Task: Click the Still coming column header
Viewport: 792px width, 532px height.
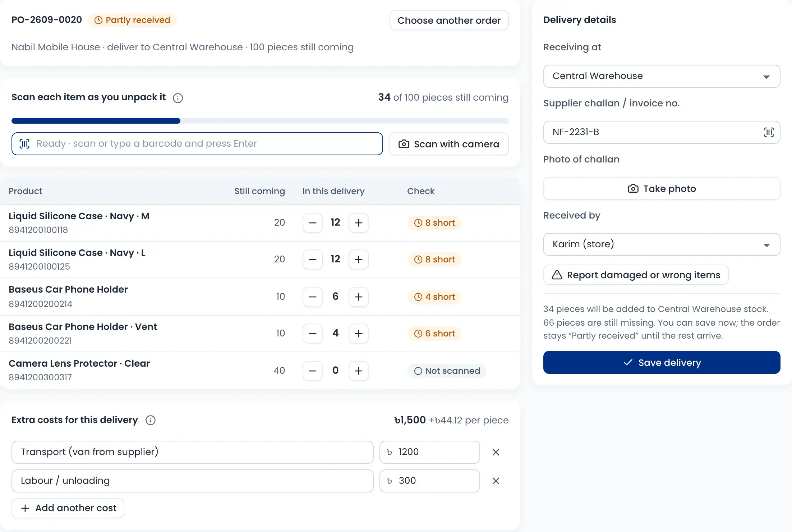Action: click(x=259, y=191)
